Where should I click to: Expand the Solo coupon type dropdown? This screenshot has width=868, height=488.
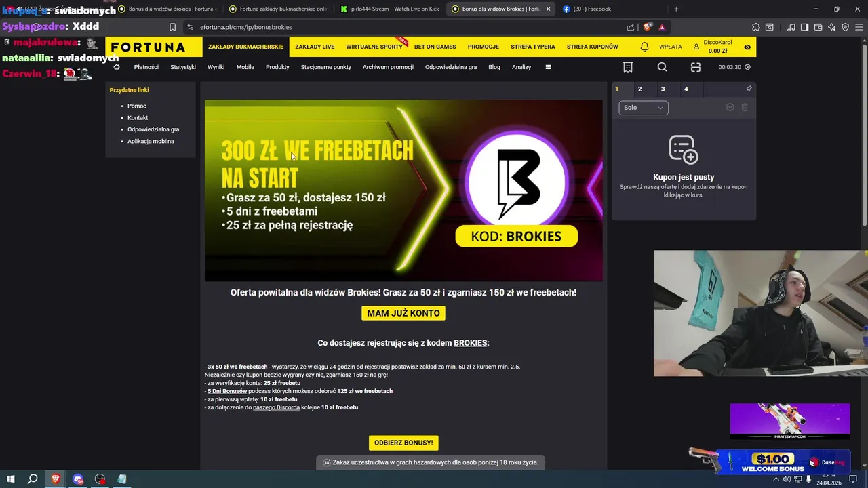point(644,108)
